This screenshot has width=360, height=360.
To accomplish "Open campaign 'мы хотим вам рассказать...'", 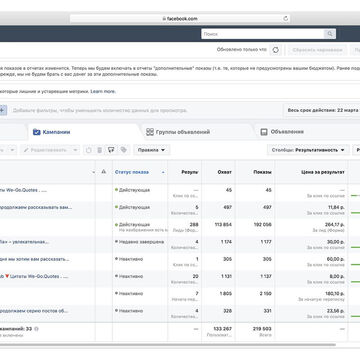I will (x=35, y=259).
